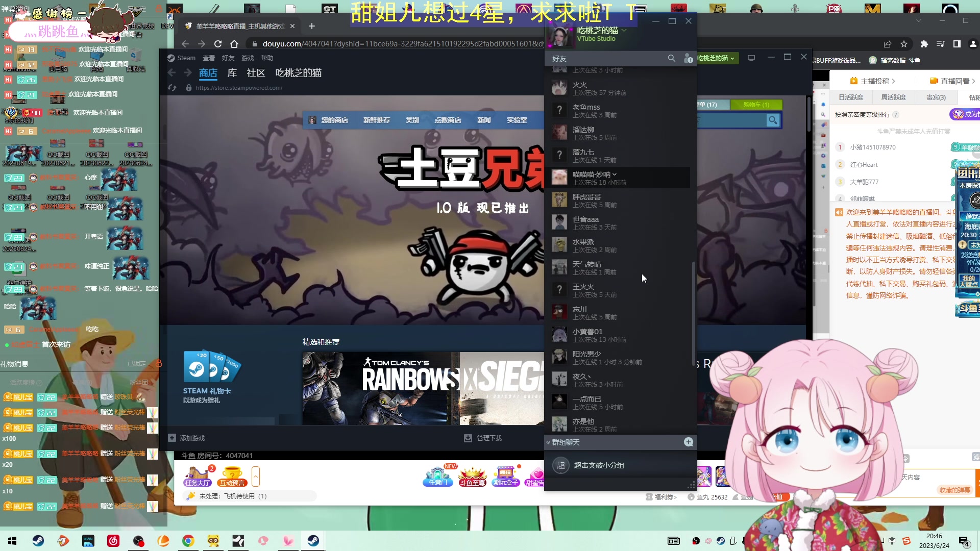Open Steam 查看 menu
The width and height of the screenshot is (980, 551).
[208, 58]
